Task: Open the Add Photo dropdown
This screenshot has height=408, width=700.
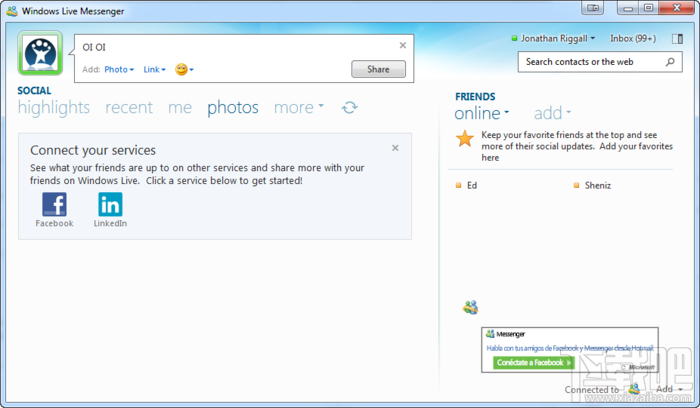Action: (119, 70)
